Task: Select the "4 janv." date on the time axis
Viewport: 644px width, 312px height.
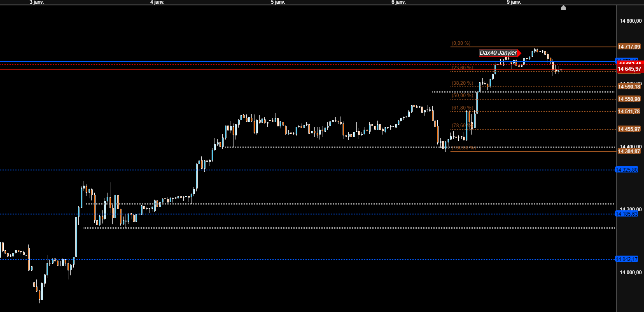Action: 157,2
